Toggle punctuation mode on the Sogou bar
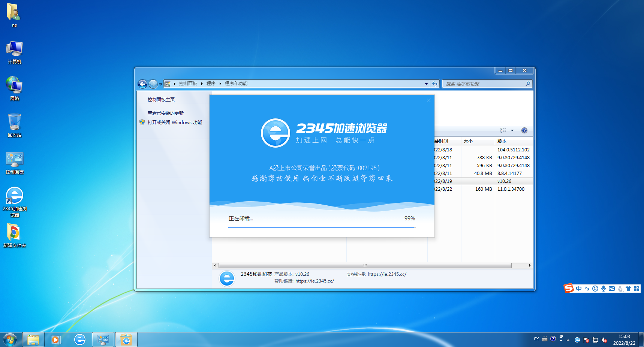 pos(587,289)
